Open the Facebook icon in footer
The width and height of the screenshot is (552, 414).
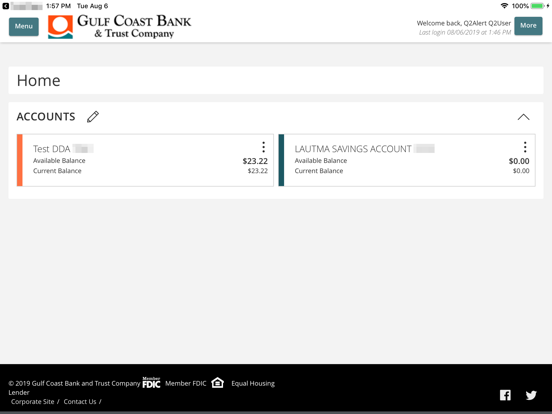pos(505,395)
